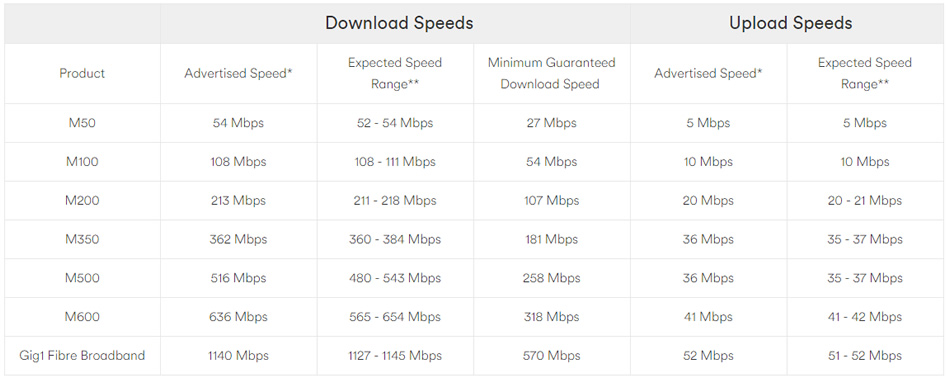
Task: Click the M50 product row label
Action: [x=82, y=123]
